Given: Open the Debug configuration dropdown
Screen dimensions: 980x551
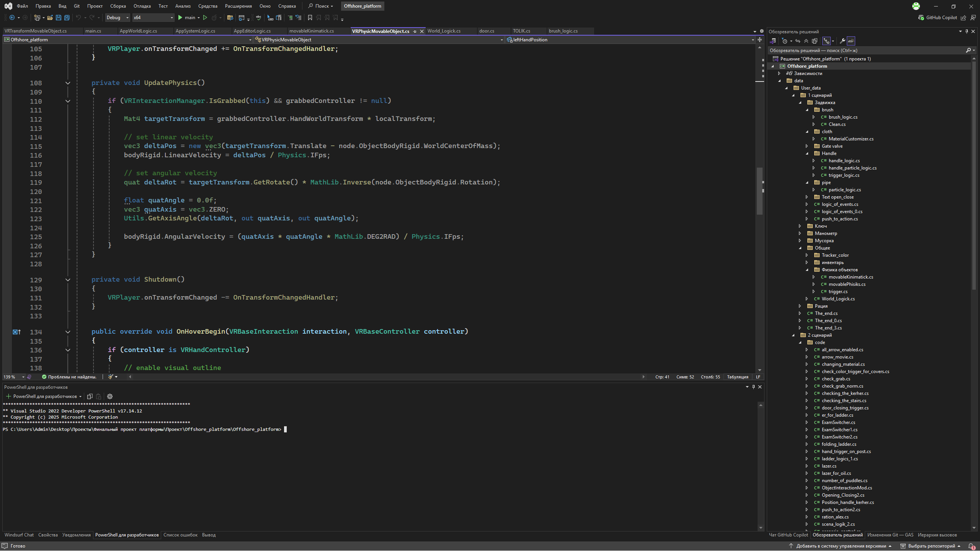Looking at the screenshot, I should [118, 18].
